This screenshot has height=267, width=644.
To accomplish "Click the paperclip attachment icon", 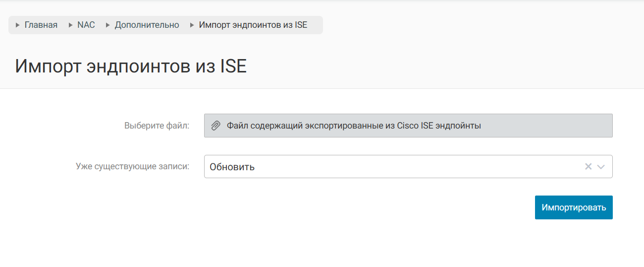I will 215,126.
